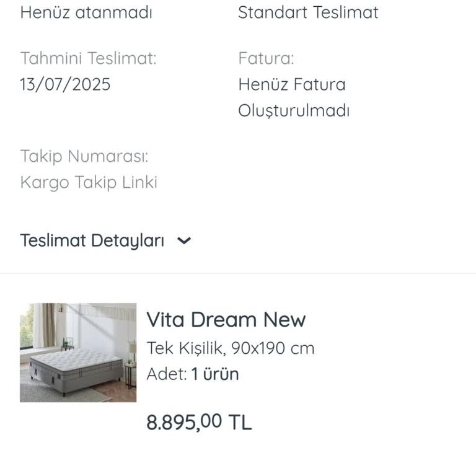This screenshot has height=476, width=476.
Task: Click the Henüz atanmadı status text
Action: click(x=86, y=12)
